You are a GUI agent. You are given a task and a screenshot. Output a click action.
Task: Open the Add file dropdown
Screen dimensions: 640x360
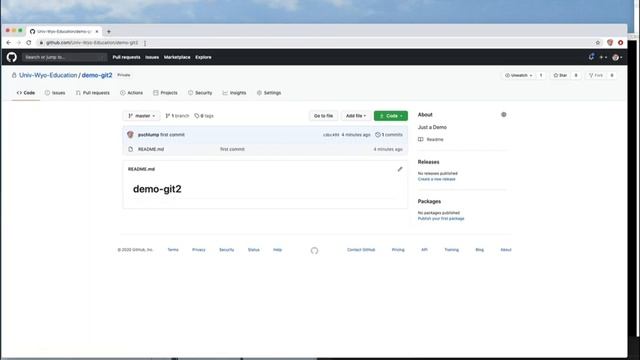pyautogui.click(x=356, y=116)
